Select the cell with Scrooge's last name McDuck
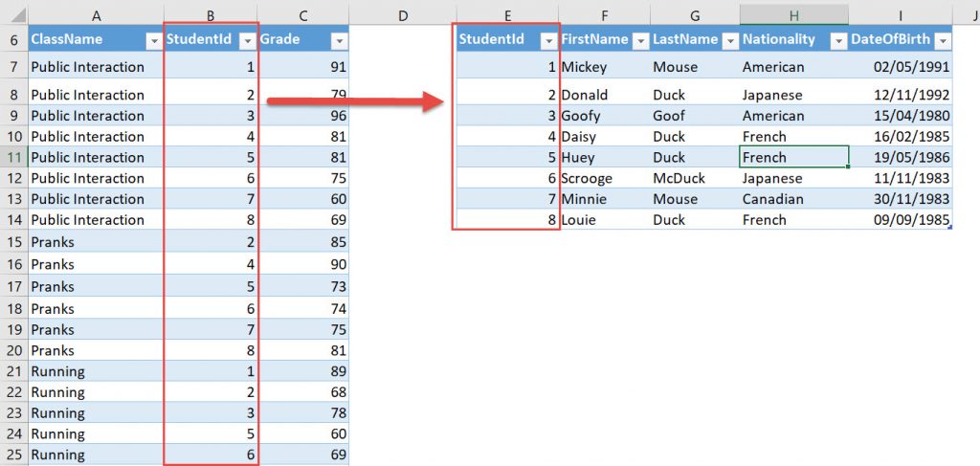Viewport: 980px width, 466px height. coord(693,178)
